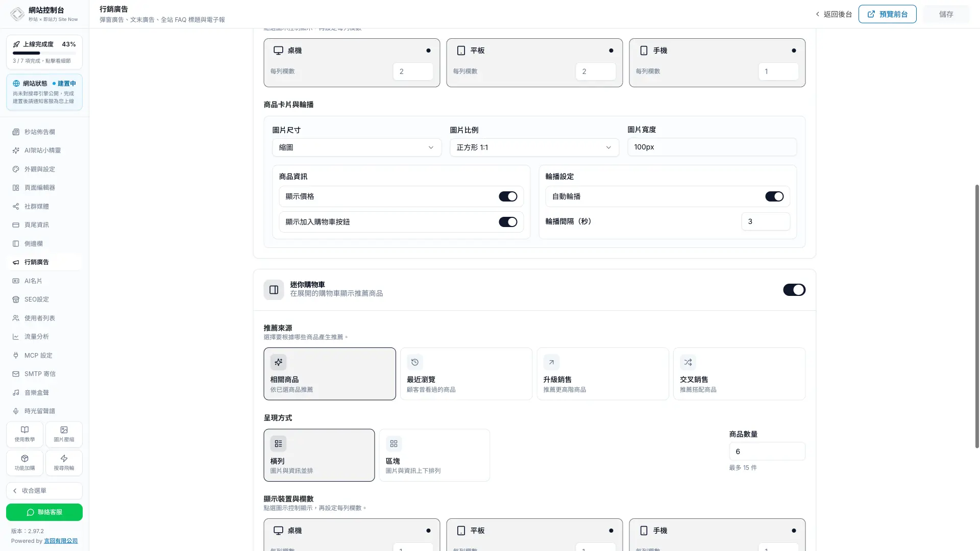
Task: Click the 迷你購物車 panel icon
Action: [x=274, y=290]
